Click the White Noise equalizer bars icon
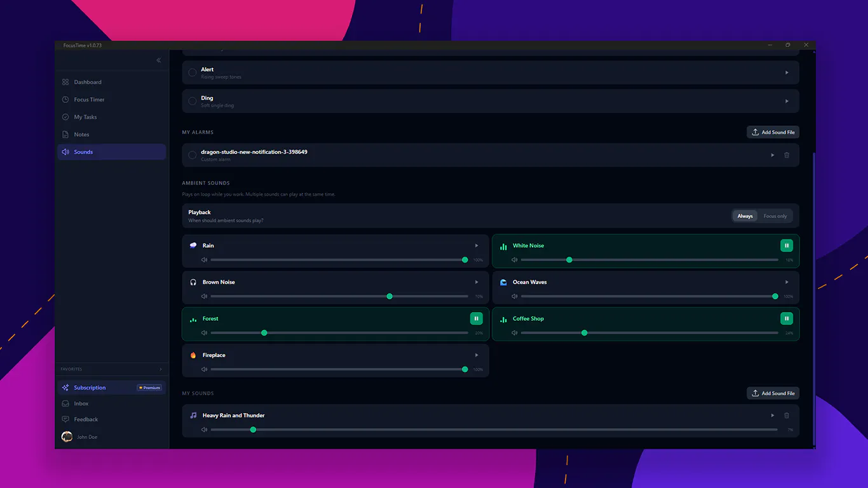The height and width of the screenshot is (488, 868). [503, 247]
